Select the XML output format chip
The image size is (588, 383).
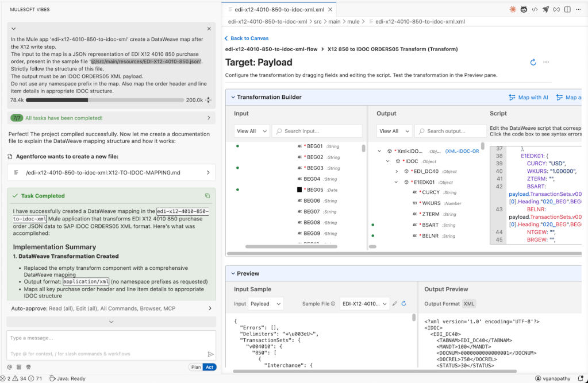[x=469, y=303]
